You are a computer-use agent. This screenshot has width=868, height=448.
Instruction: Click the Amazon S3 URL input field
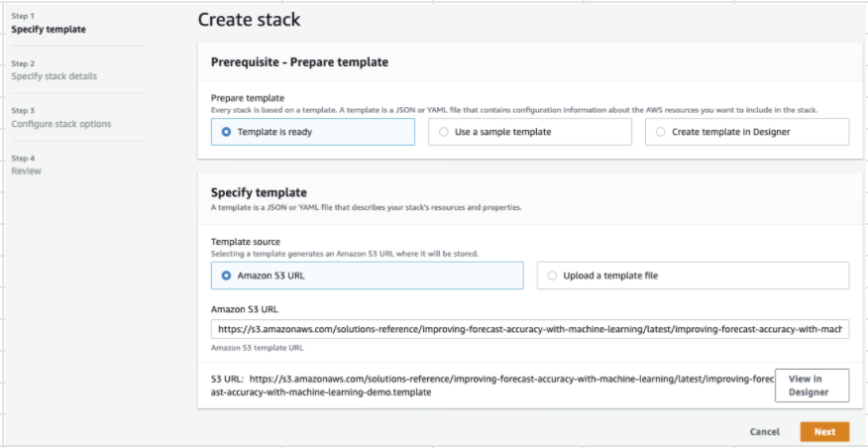[530, 329]
